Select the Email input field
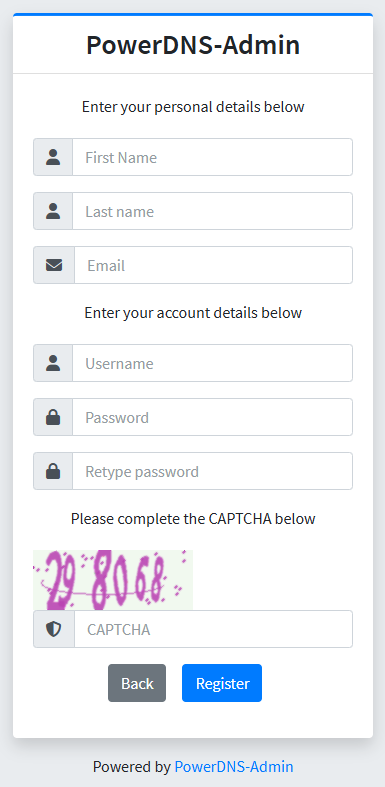Image resolution: width=385 pixels, height=787 pixels. pos(213,265)
